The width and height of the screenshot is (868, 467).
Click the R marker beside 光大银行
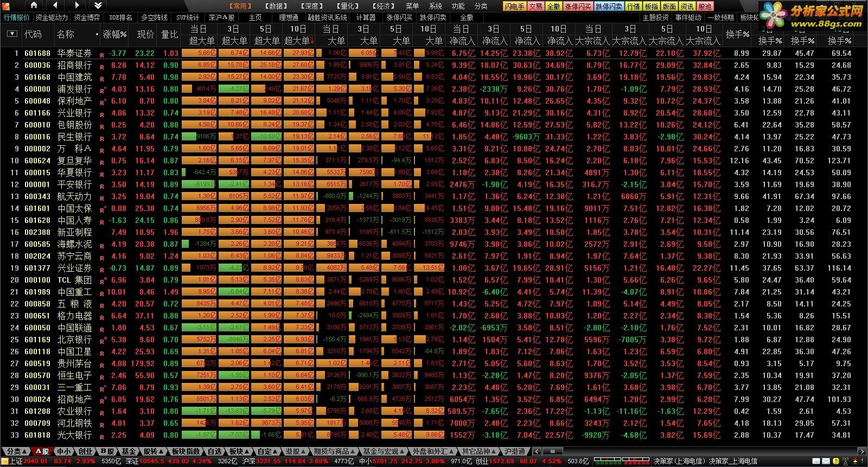click(x=101, y=436)
